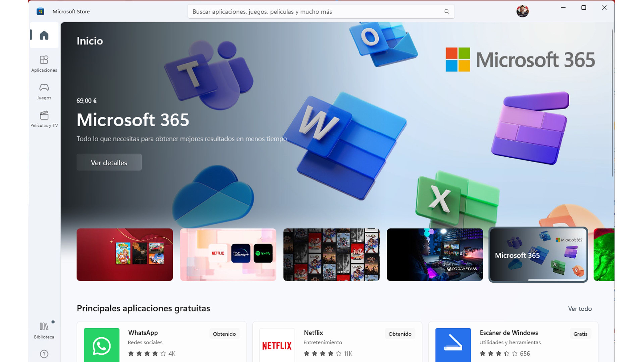The height and width of the screenshot is (362, 644).
Task: Open the Home (Inicio) sidebar icon
Action: pyautogui.click(x=44, y=35)
